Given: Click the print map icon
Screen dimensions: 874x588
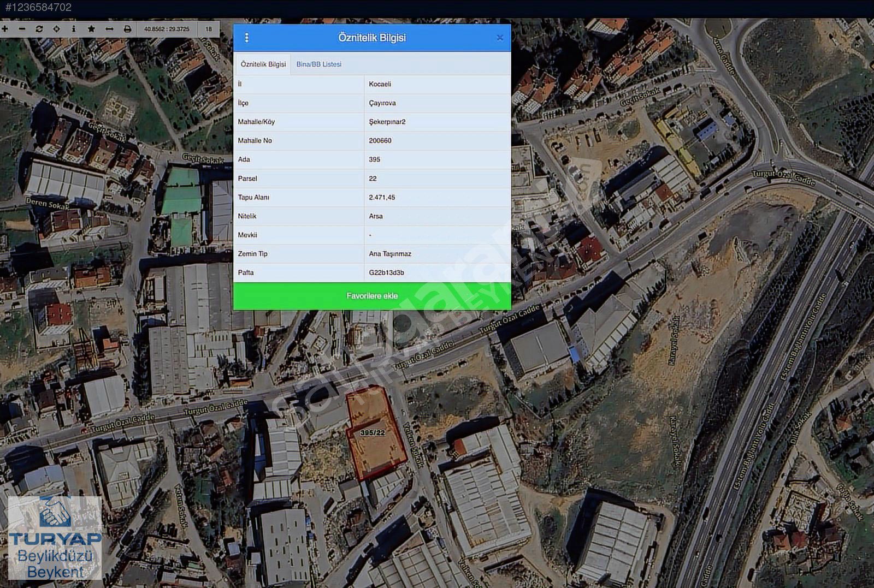Looking at the screenshot, I should (127, 29).
